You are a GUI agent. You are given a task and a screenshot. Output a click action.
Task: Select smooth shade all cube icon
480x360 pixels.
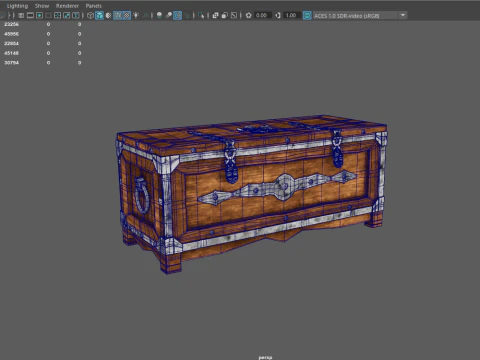click(99, 15)
